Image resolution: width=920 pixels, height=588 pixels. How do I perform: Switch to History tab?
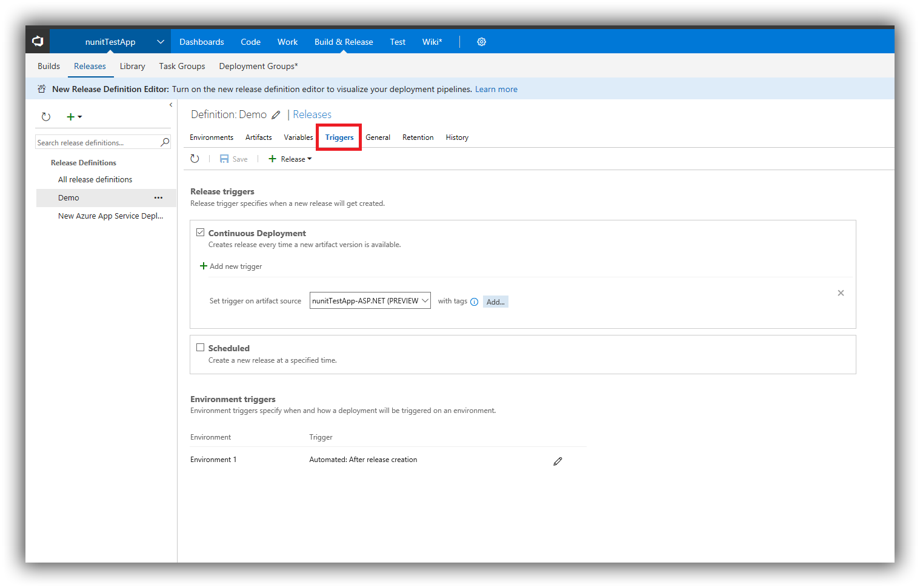(457, 137)
